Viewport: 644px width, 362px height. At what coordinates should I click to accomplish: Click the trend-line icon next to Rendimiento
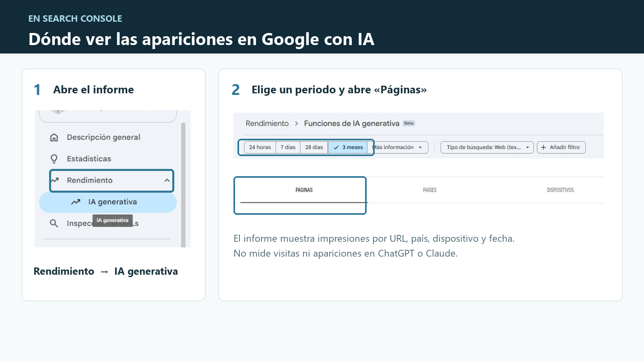click(x=55, y=180)
